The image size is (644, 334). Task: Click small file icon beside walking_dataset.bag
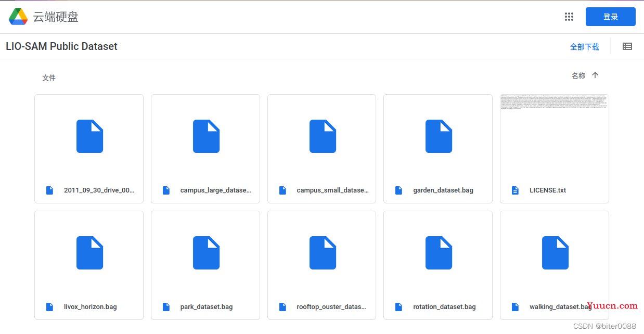click(515, 307)
